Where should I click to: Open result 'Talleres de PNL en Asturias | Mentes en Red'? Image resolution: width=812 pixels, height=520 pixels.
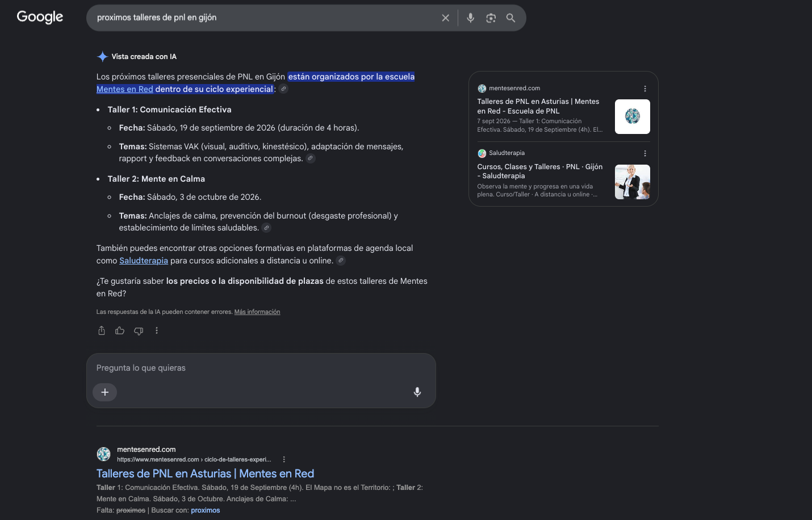[205, 473]
